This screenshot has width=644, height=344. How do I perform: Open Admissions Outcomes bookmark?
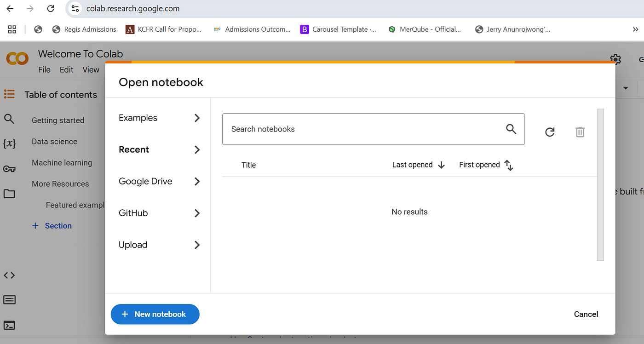tap(252, 29)
